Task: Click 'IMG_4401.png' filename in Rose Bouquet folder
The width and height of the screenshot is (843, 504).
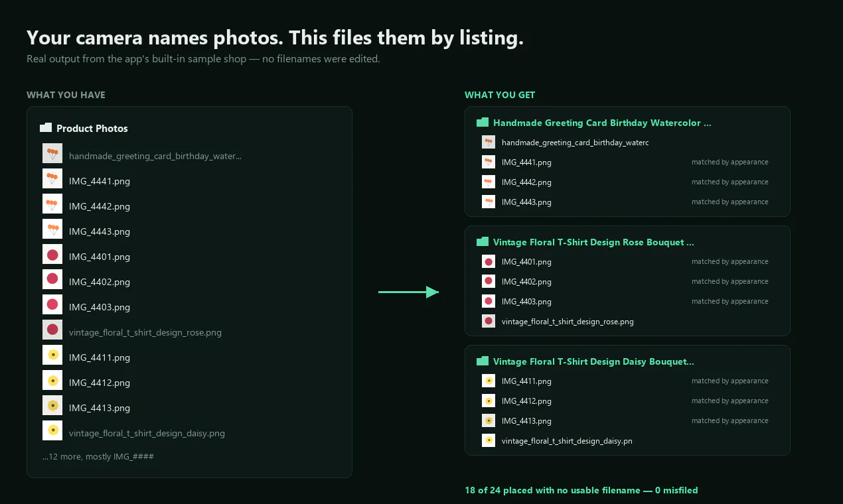Action: coord(526,262)
